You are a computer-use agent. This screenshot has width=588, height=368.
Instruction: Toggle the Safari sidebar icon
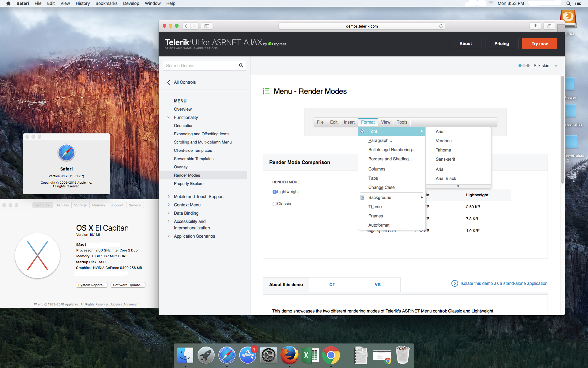207,26
